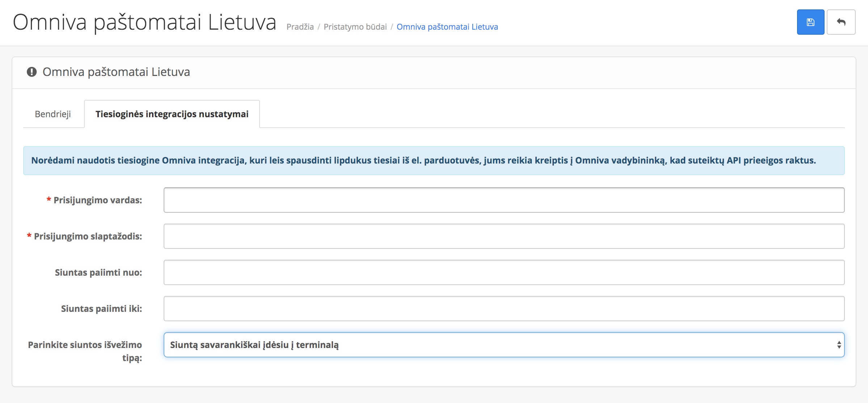Click the Siuntas paimti nuo field
This screenshot has width=868, height=403.
point(504,272)
